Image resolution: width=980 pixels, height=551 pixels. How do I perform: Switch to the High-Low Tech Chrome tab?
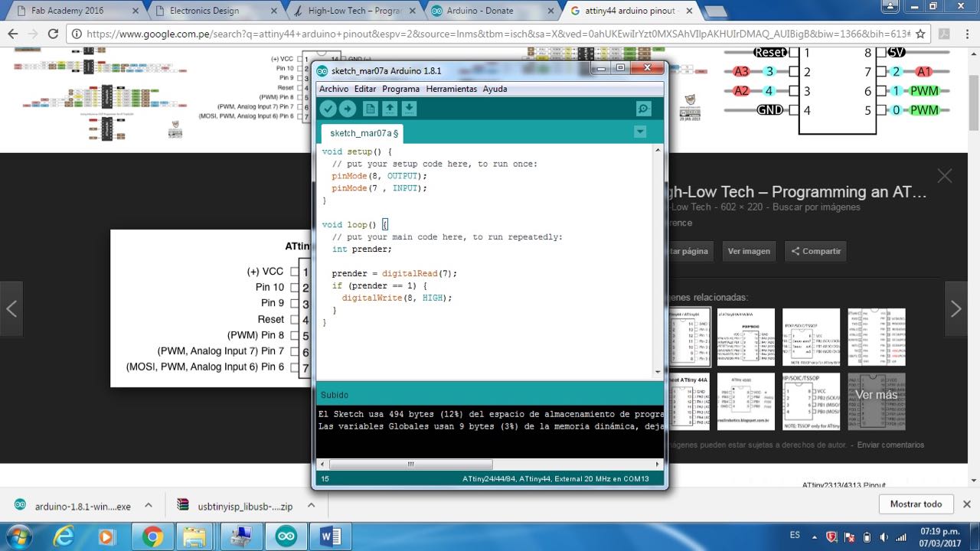click(x=351, y=11)
